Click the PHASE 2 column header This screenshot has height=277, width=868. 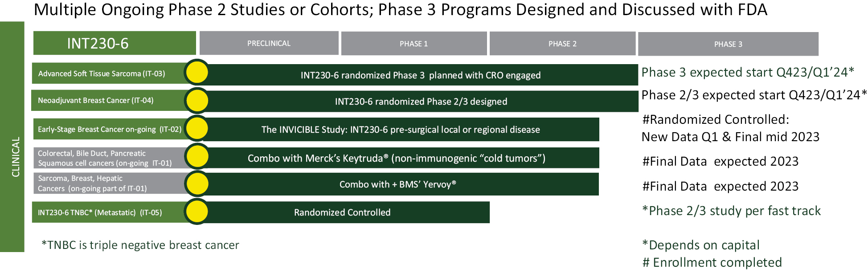562,44
